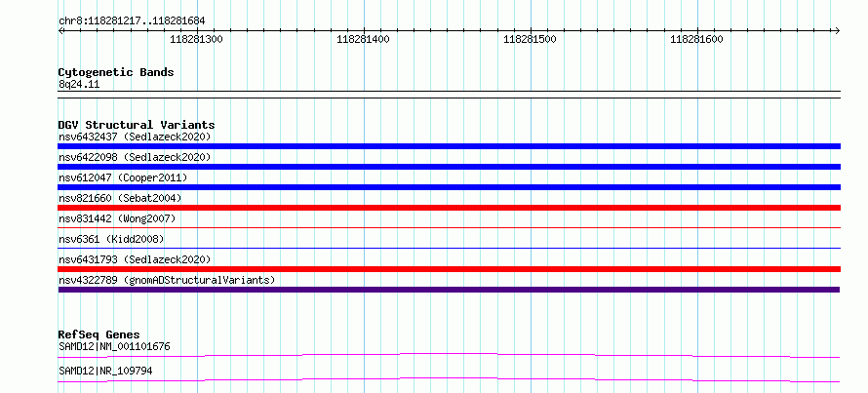Viewport: 868px width, 393px height.
Task: Click the magenta line for SAMD12|NM_001101676
Action: [x=449, y=355]
